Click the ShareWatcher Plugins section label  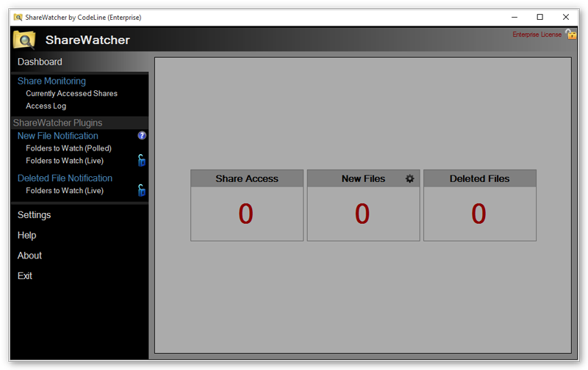58,123
